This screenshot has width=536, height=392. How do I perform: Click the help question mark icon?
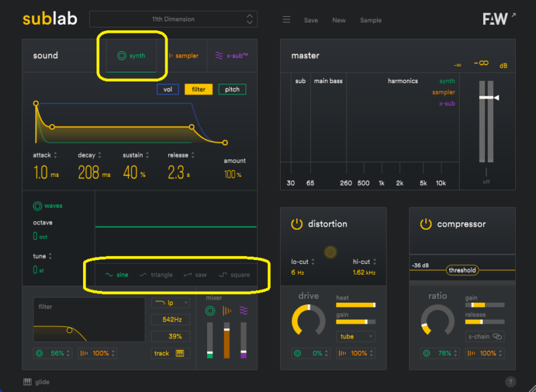[511, 382]
